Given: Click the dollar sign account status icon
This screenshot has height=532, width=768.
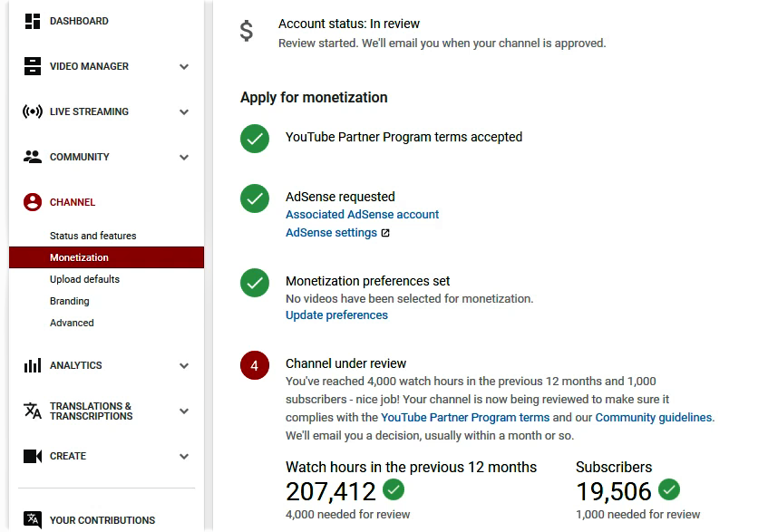Looking at the screenshot, I should (x=247, y=31).
